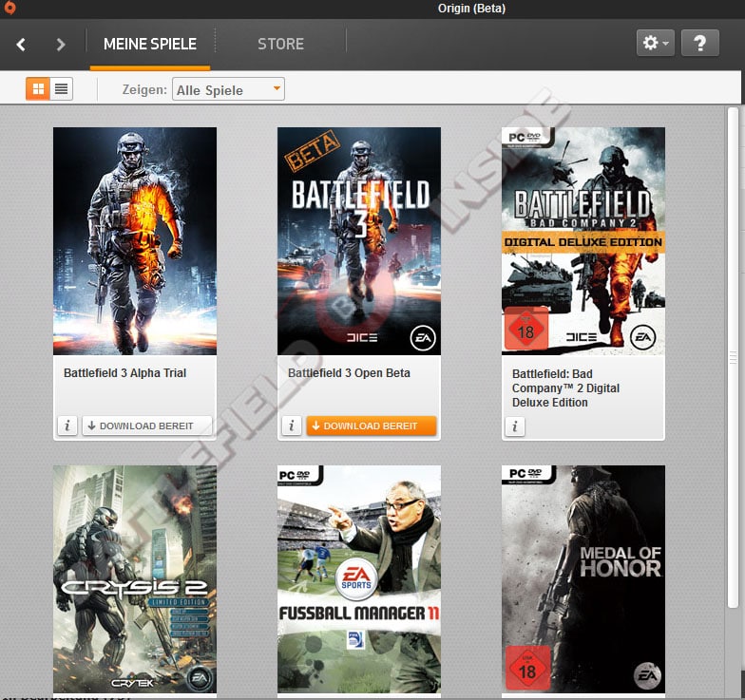Expand the Alle Spiele filter dropdown
Image resolution: width=745 pixels, height=700 pixels.
(x=228, y=90)
